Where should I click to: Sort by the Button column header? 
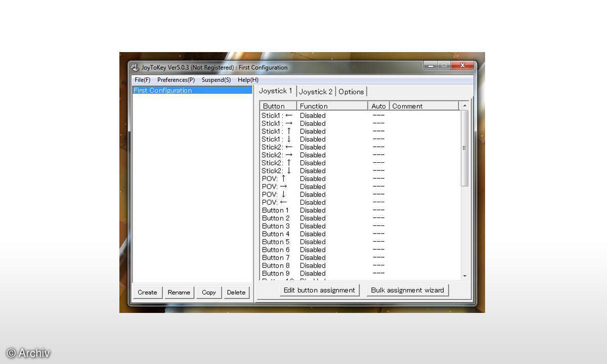[278, 106]
